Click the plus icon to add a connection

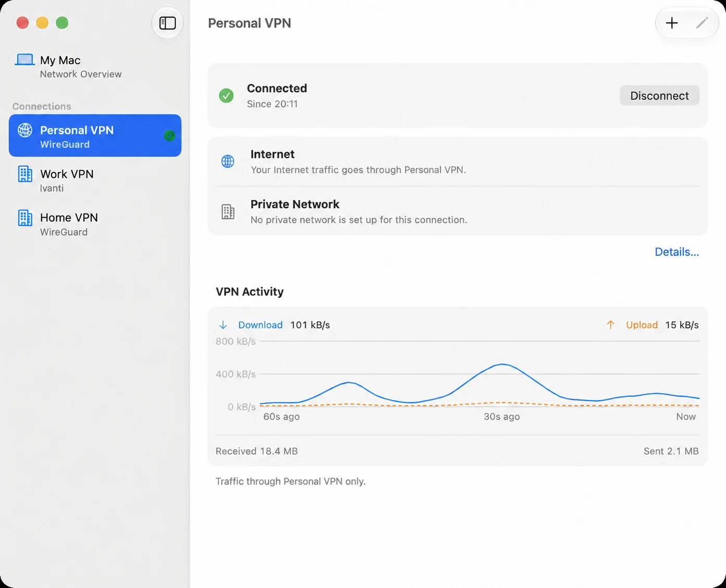(x=672, y=23)
